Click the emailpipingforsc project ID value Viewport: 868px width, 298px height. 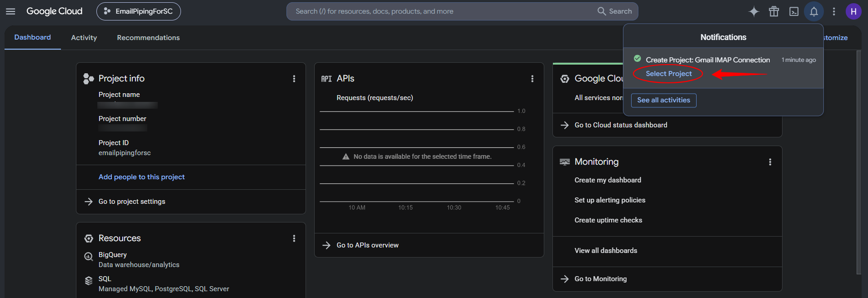coord(125,153)
